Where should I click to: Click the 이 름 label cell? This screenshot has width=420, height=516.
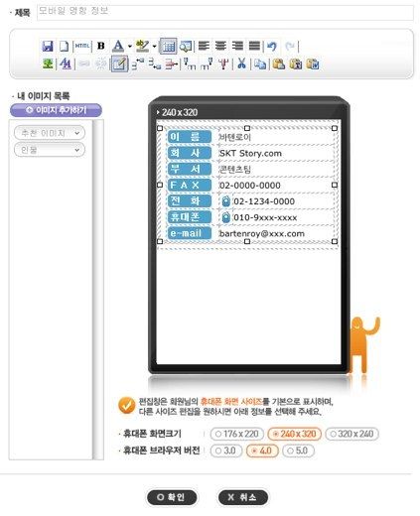(190, 137)
